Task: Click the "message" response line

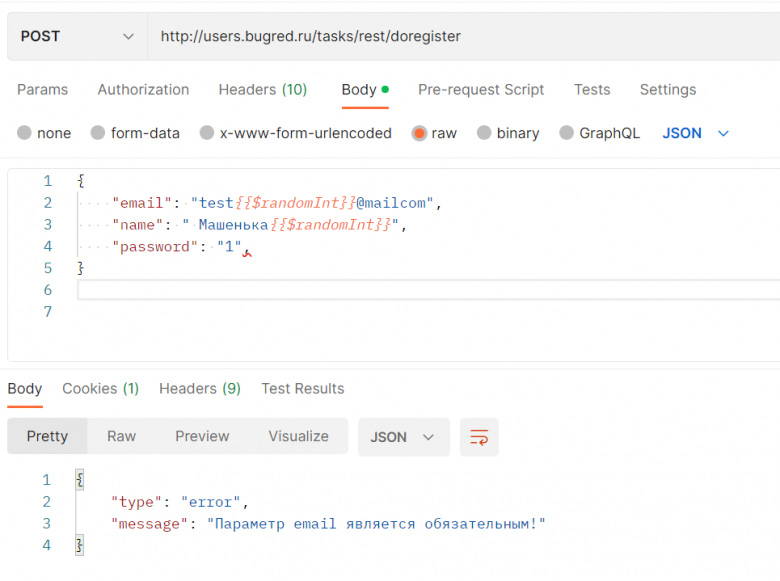Action: pos(328,524)
